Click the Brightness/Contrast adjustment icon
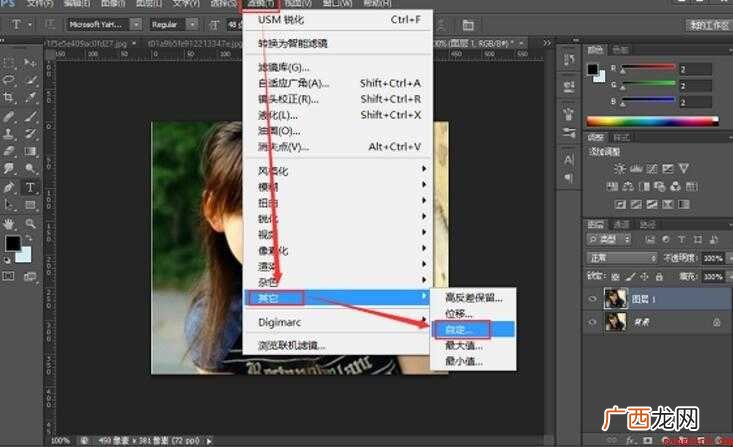733x447 pixels. coord(619,169)
